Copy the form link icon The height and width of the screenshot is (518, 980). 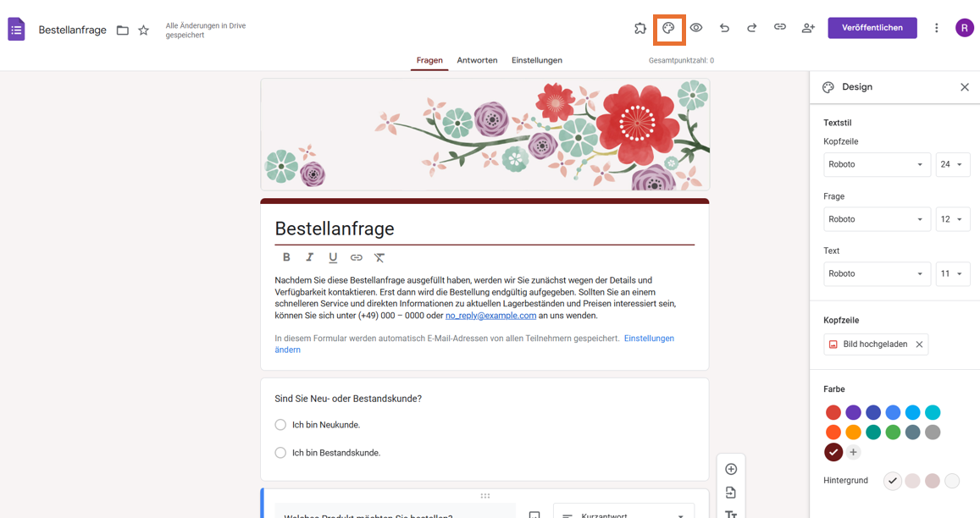point(779,27)
